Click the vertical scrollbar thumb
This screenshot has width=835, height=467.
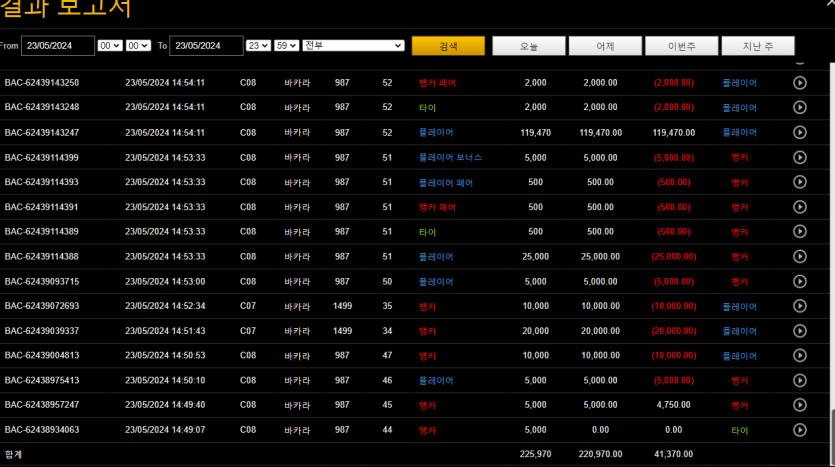832,437
